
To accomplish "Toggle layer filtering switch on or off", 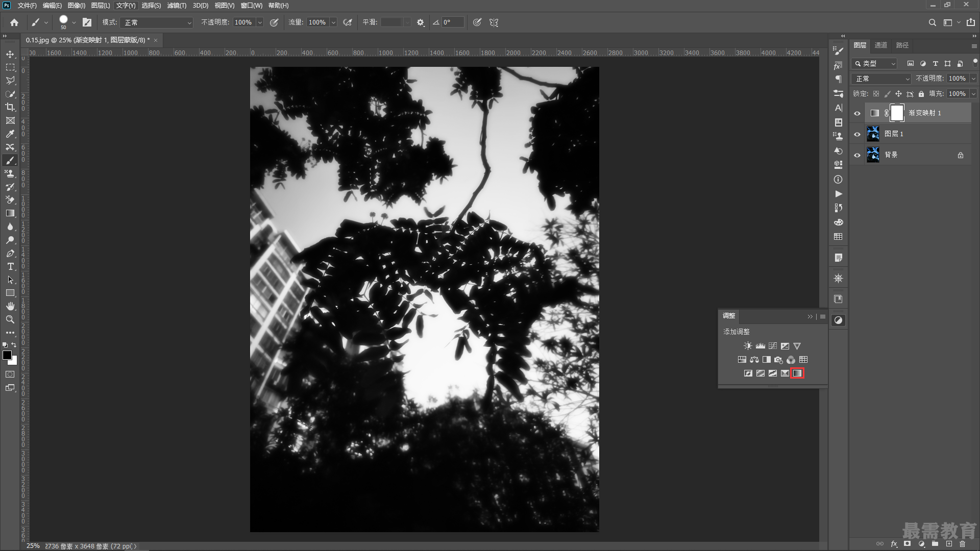I will point(975,62).
